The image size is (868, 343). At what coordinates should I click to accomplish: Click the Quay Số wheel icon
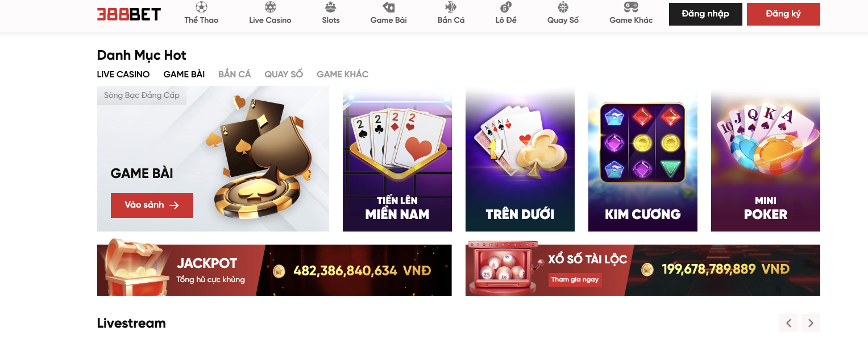563,7
